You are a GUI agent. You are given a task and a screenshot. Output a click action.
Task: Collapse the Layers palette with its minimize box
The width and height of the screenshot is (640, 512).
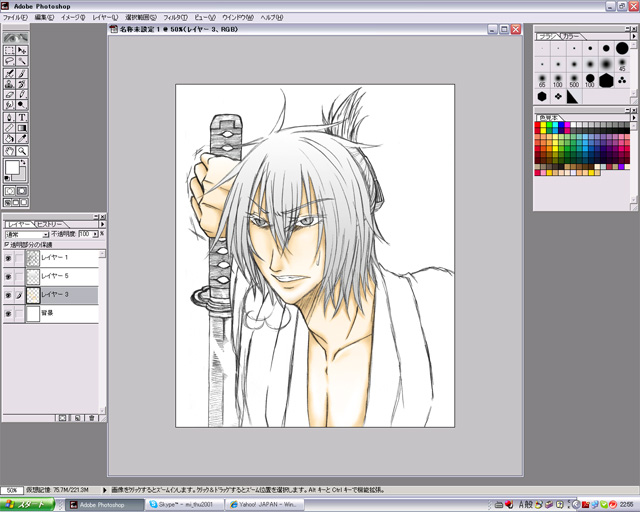point(96,217)
